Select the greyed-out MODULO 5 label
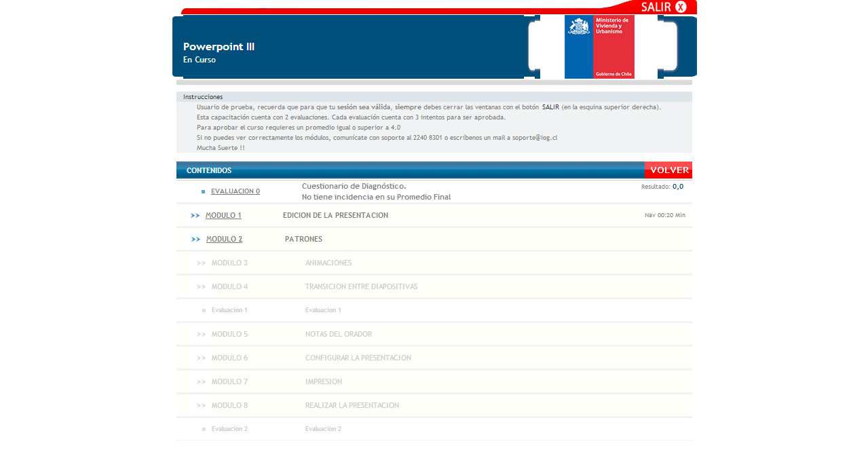 tap(229, 334)
